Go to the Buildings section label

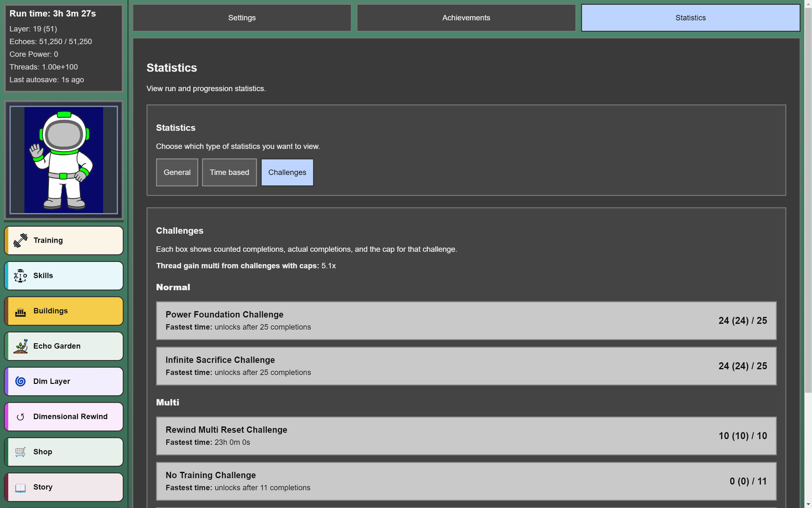click(x=51, y=311)
